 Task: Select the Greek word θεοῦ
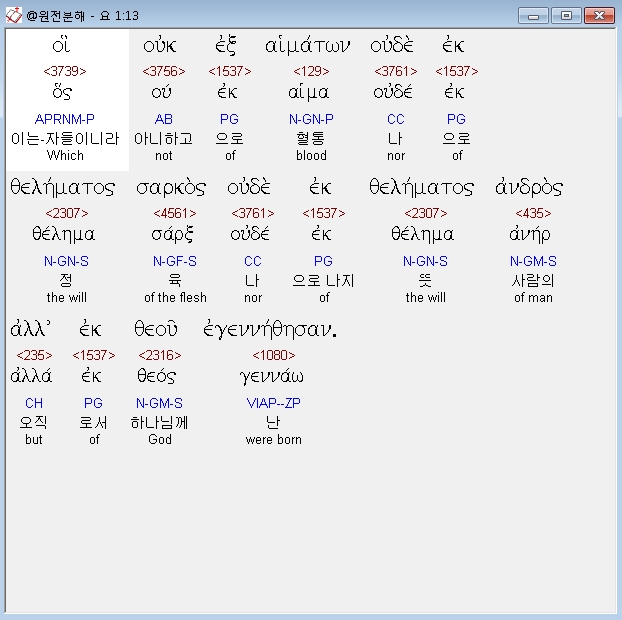click(156, 329)
